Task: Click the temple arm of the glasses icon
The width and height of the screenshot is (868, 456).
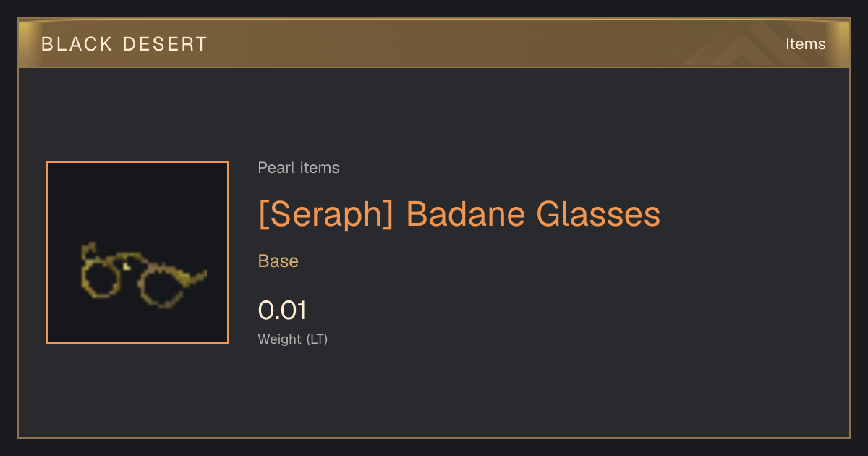Action: (x=192, y=277)
